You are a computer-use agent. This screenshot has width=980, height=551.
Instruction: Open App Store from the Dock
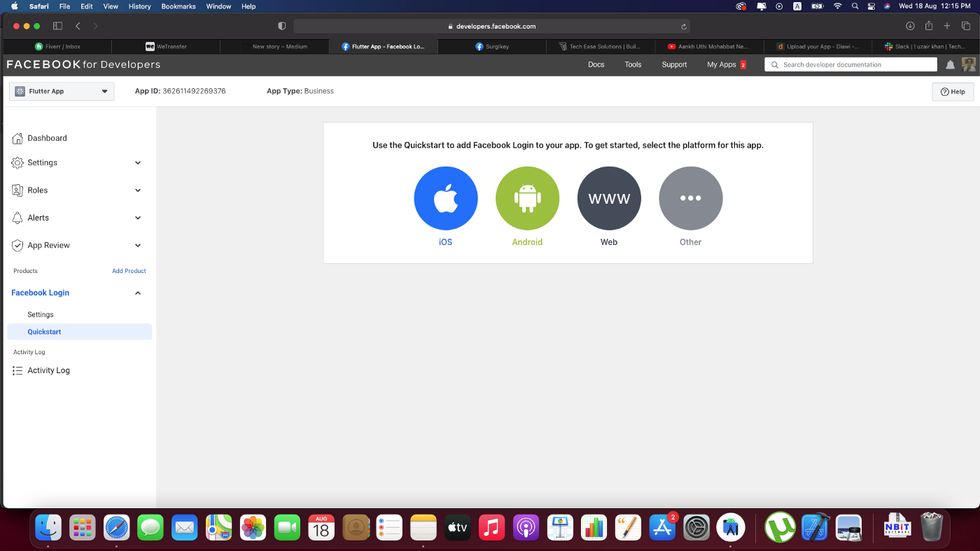point(662,528)
